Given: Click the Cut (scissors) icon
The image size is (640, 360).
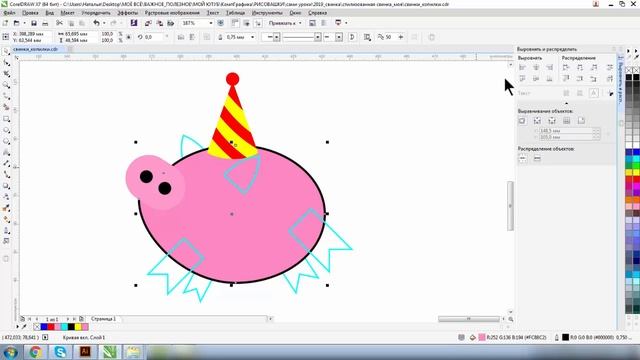Looking at the screenshot, I should [x=60, y=23].
